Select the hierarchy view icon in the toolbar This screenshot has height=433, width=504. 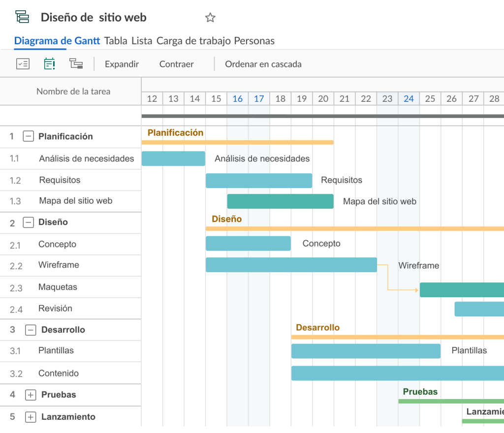76,64
